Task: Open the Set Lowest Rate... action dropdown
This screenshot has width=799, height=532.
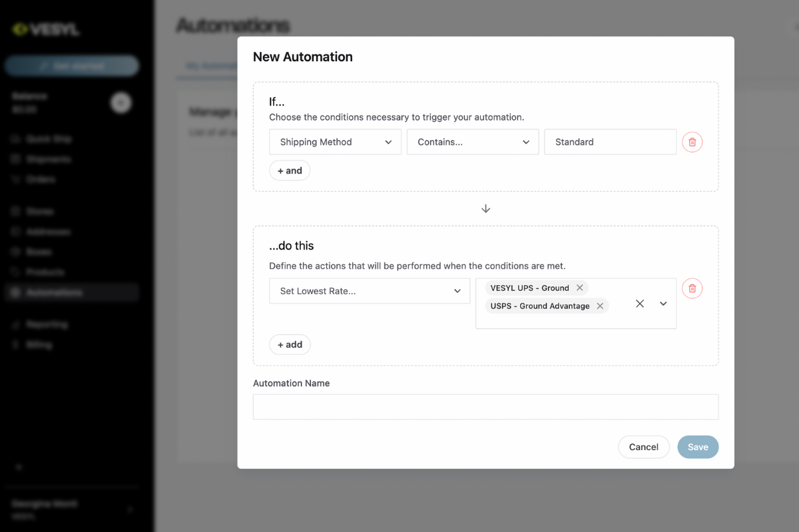Action: tap(370, 291)
